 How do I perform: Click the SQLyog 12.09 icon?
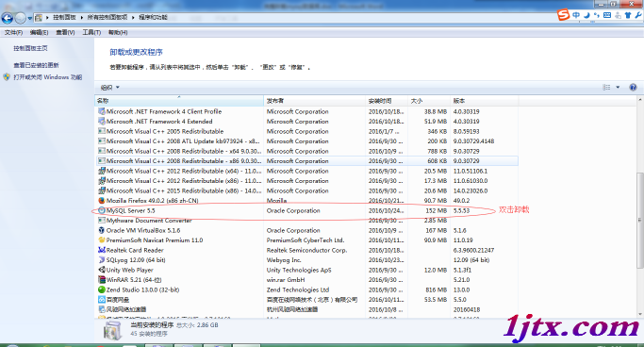coord(102,259)
